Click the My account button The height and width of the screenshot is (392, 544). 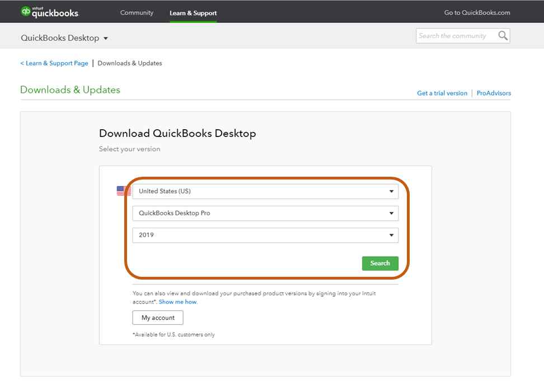158,318
